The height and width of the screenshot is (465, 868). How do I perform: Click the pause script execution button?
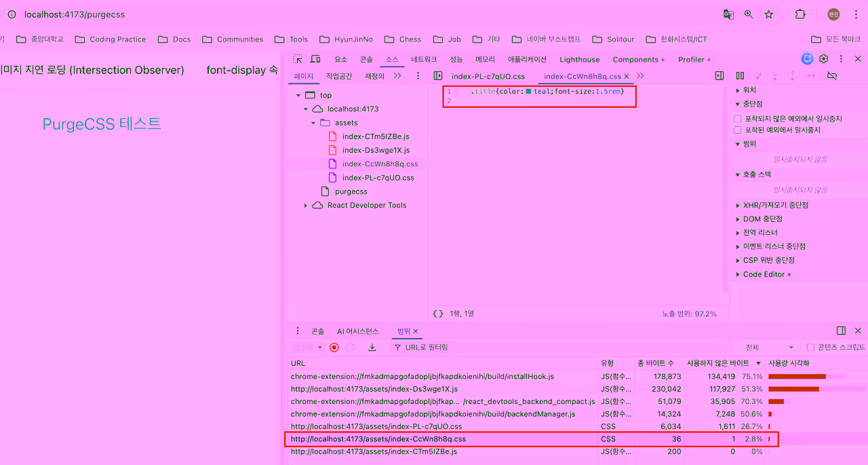[740, 76]
